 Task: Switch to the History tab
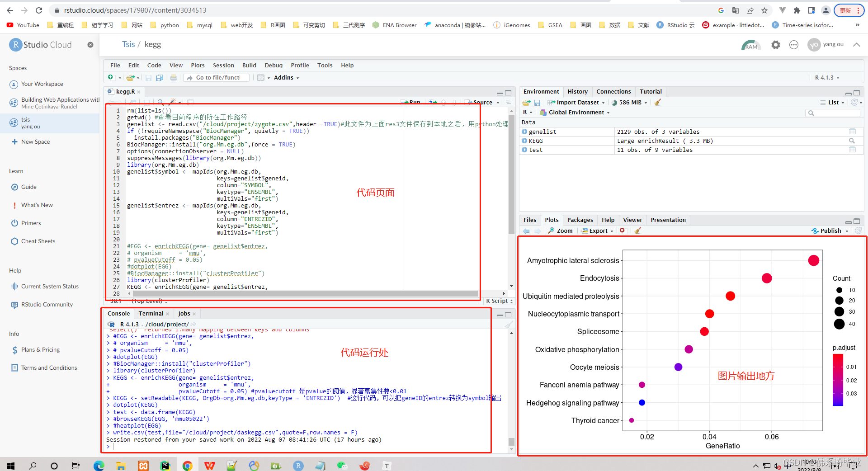(578, 91)
